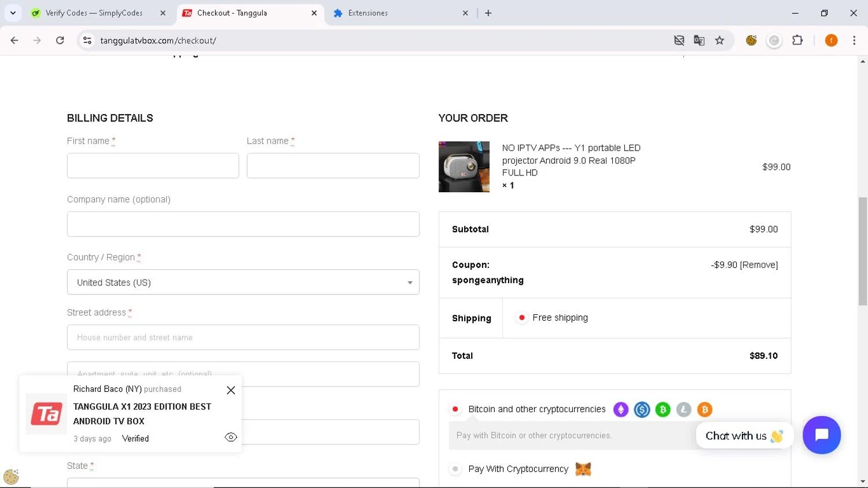This screenshot has height=488, width=868.
Task: Open the Extensions puzzle-piece menu
Action: [x=797, y=41]
